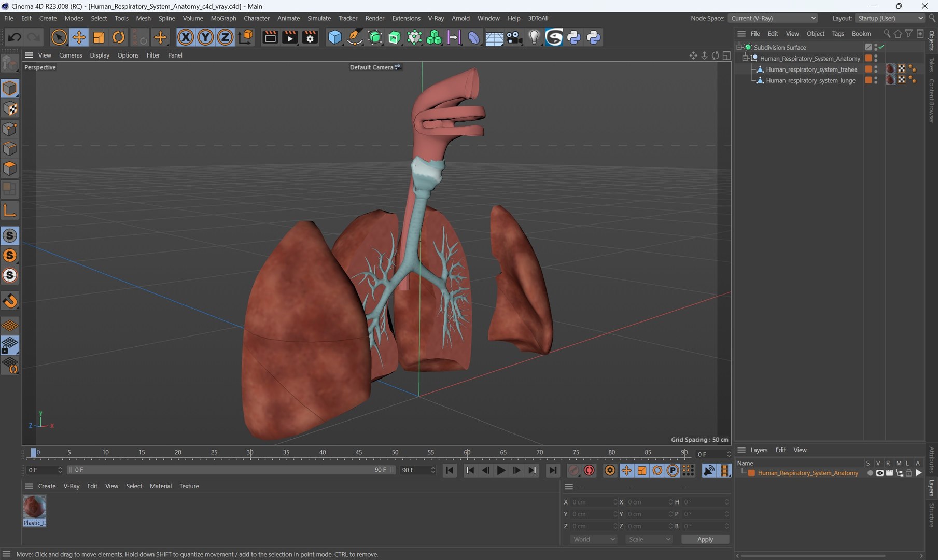This screenshot has width=938, height=560.
Task: Go to start of animation button
Action: point(450,470)
